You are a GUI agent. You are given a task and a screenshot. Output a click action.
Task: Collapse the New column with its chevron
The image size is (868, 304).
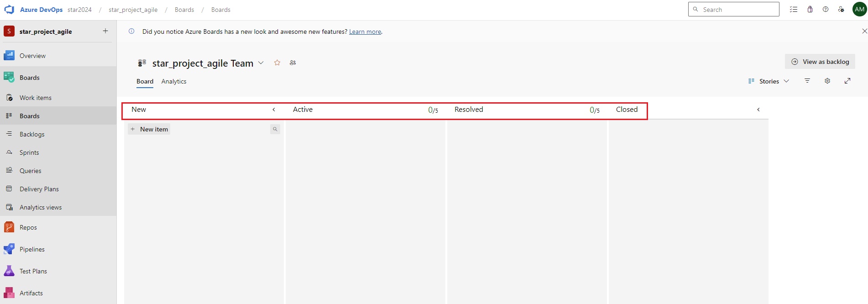274,110
